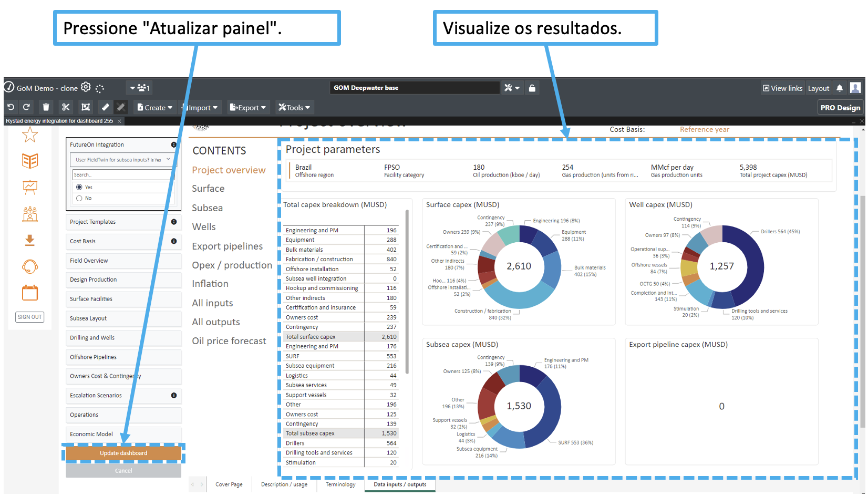
Task: Click the undo arrow icon
Action: click(11, 107)
